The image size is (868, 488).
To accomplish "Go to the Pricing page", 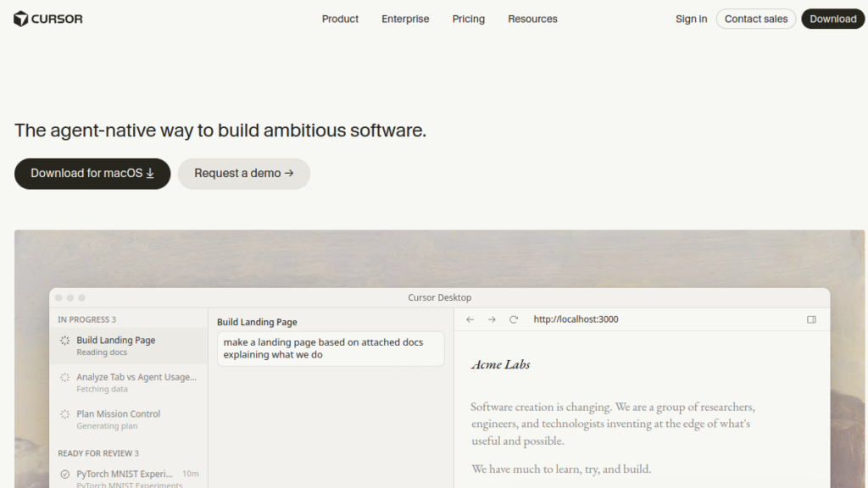I will point(468,19).
